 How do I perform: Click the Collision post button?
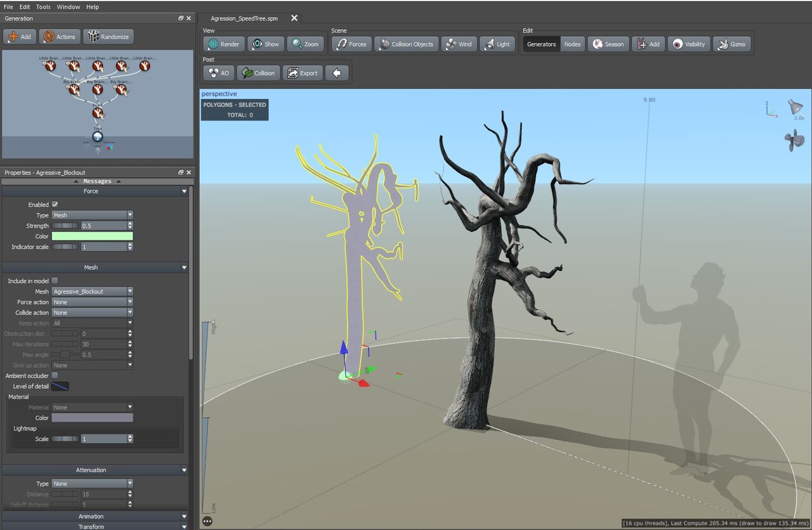[258, 73]
